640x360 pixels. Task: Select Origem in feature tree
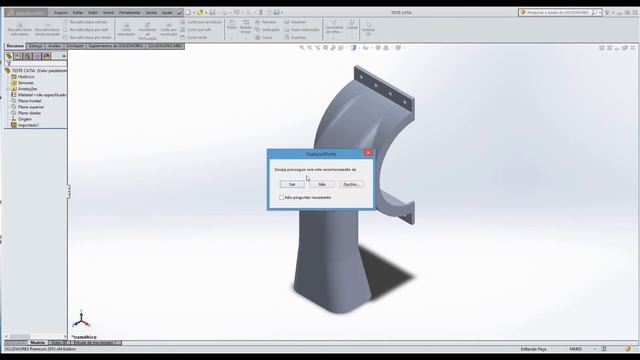[24, 119]
